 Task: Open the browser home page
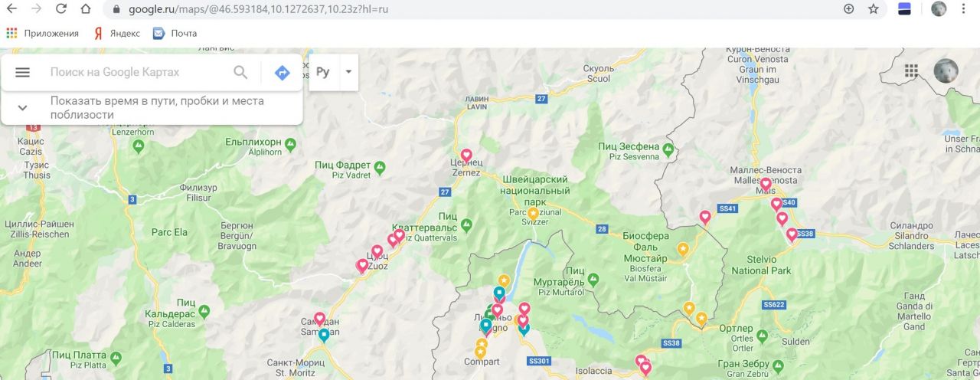pos(87,9)
